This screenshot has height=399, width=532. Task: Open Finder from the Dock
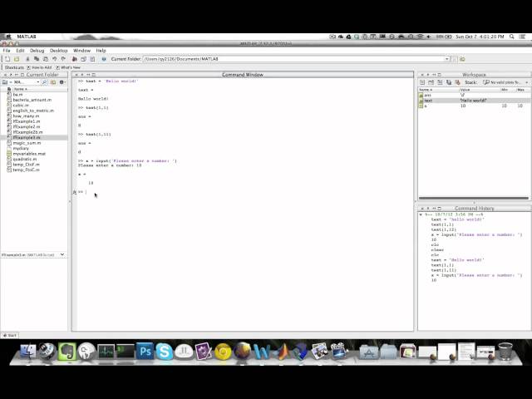click(x=27, y=351)
